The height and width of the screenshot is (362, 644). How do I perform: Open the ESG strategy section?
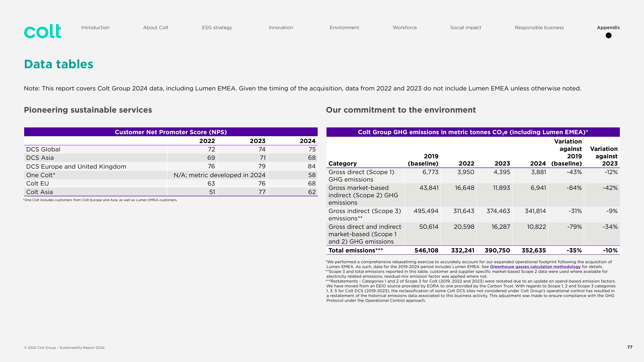click(217, 28)
